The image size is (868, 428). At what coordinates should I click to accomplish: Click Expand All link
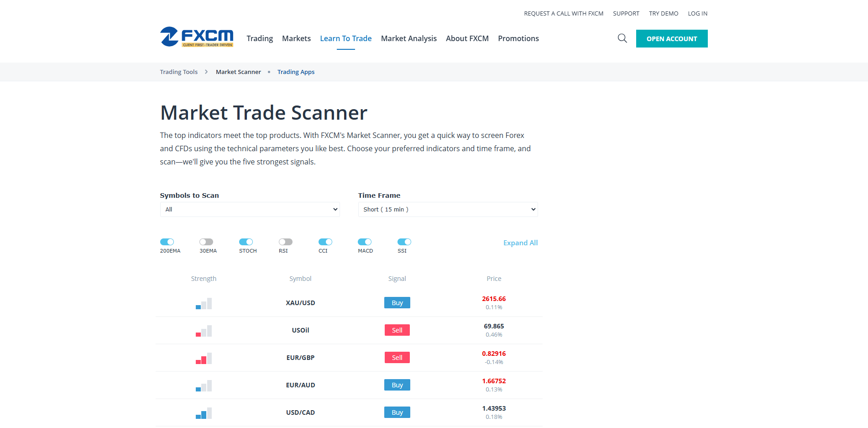pyautogui.click(x=520, y=243)
